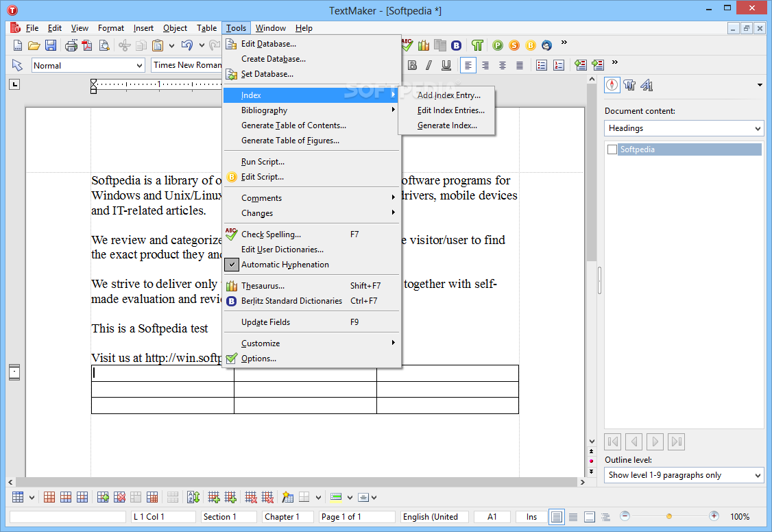The width and height of the screenshot is (772, 532).
Task: Open the sidebar options dropdown arrow
Action: coord(760,85)
